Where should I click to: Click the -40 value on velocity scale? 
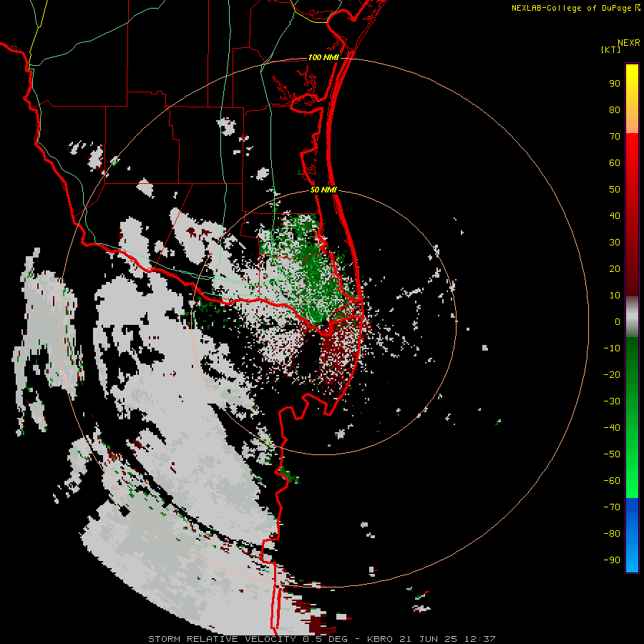click(x=612, y=428)
